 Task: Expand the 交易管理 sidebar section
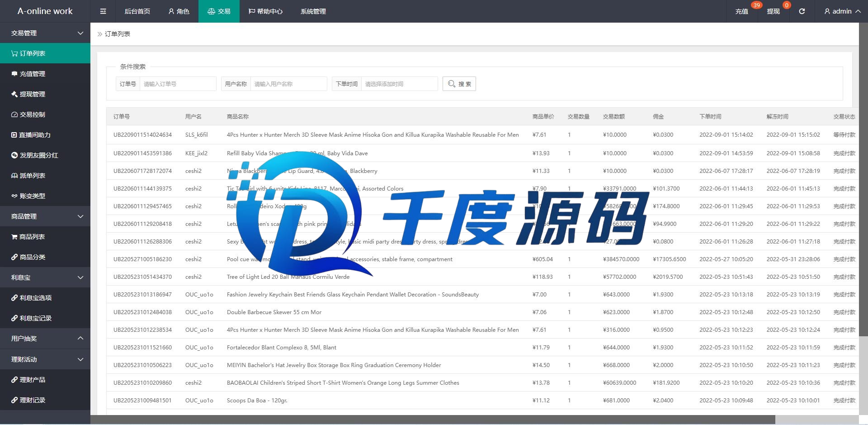point(45,33)
